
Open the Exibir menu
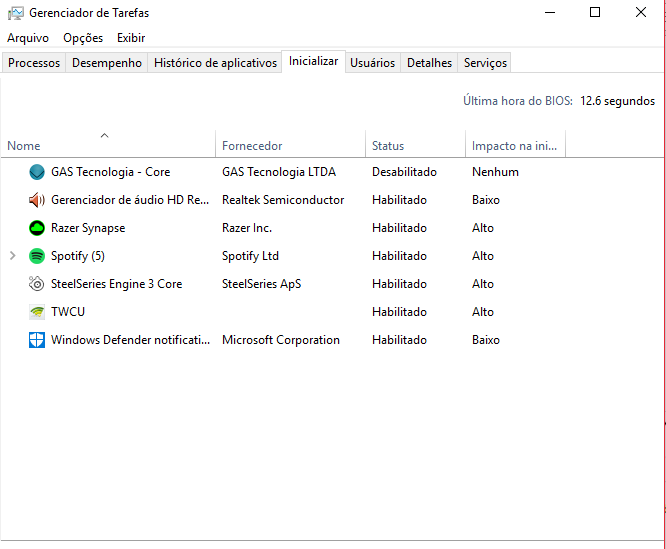point(131,38)
